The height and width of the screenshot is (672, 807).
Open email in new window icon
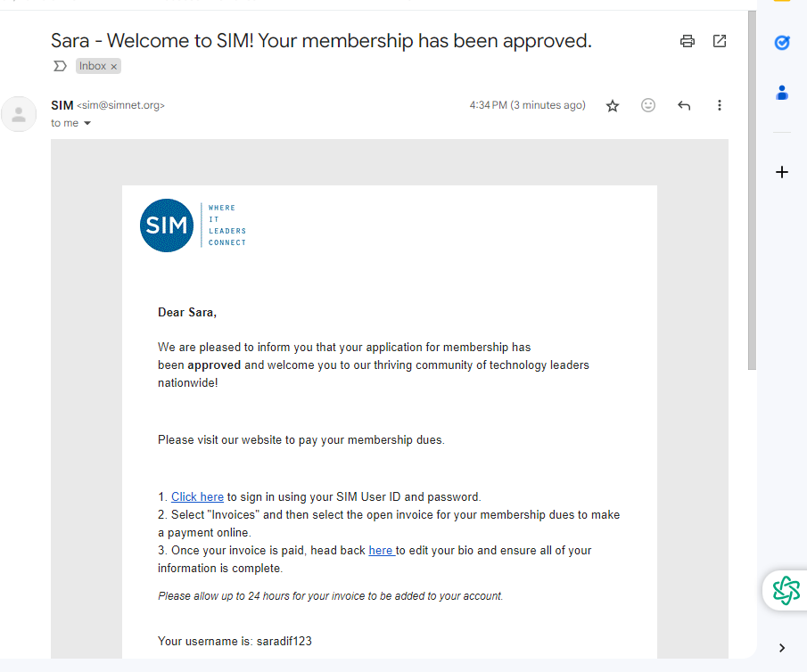click(719, 41)
